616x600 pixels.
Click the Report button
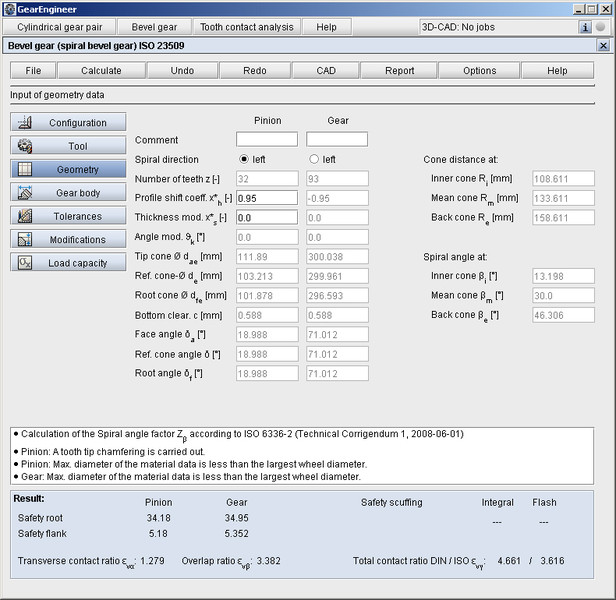pyautogui.click(x=400, y=71)
